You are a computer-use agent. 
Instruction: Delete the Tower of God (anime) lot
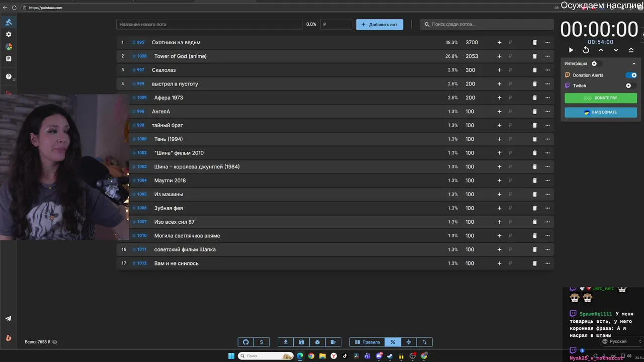(x=535, y=56)
